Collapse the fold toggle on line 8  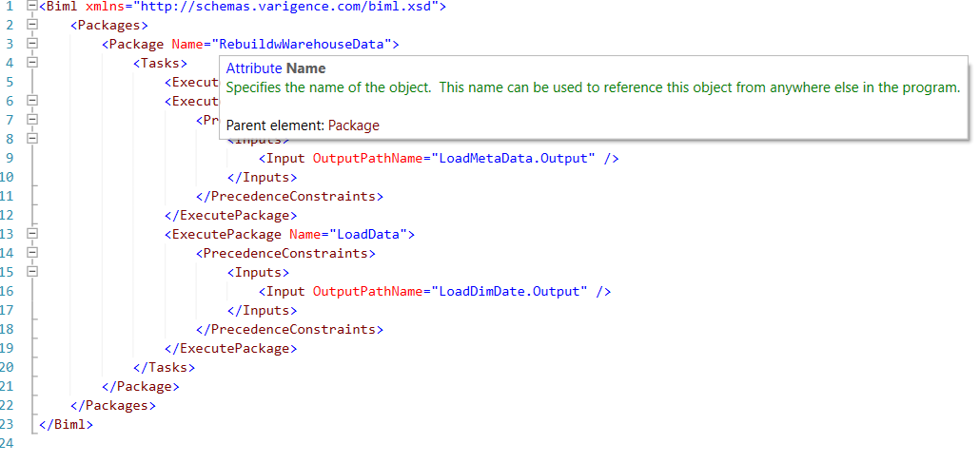[32, 139]
